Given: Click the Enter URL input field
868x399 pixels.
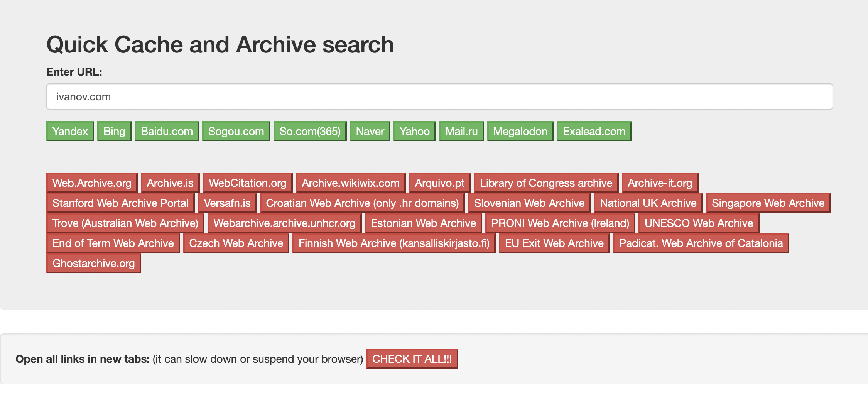Looking at the screenshot, I should 439,96.
